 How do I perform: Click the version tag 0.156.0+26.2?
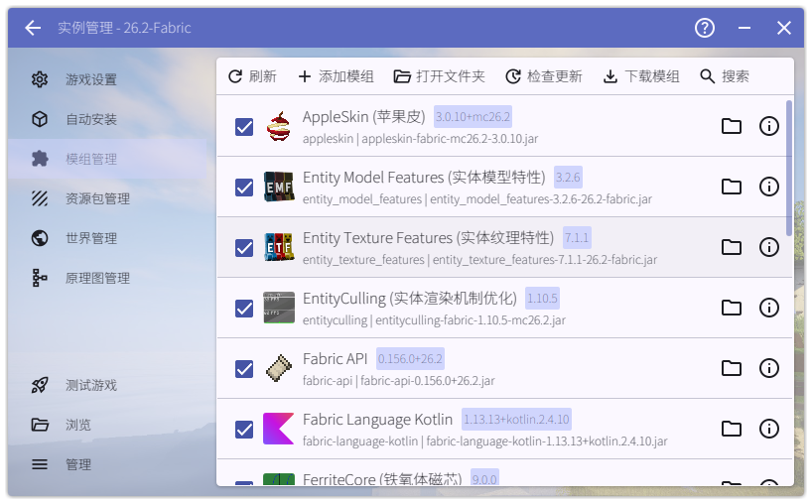(x=410, y=359)
